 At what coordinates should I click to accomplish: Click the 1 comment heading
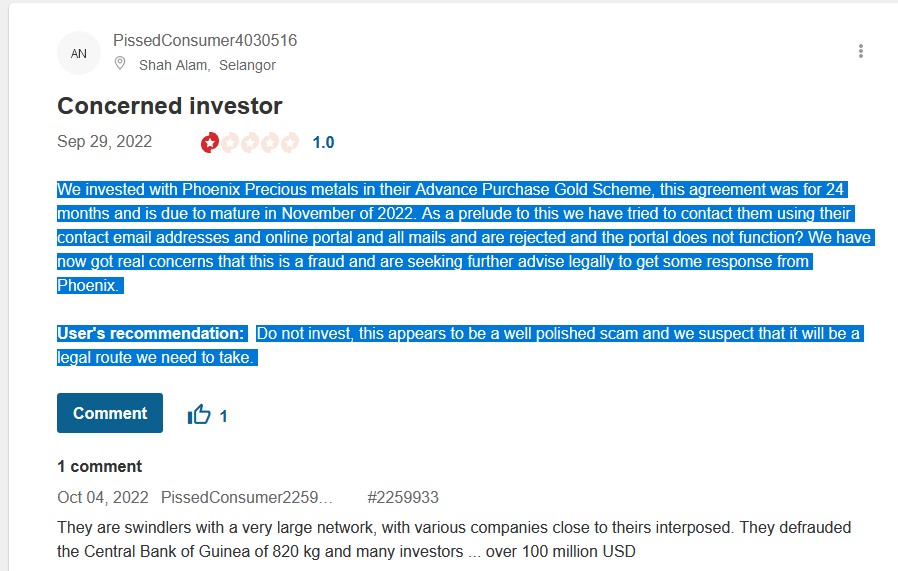point(100,466)
